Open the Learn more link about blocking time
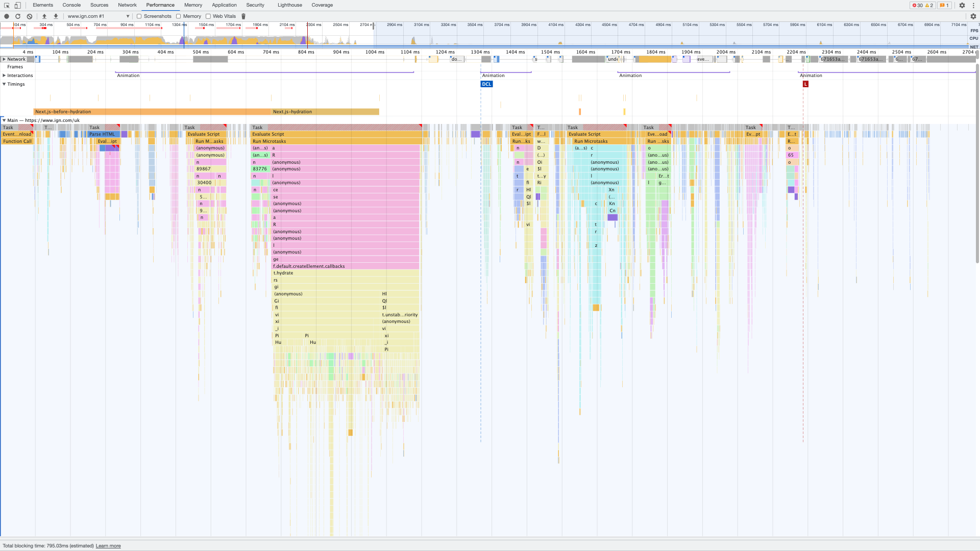This screenshot has height=551, width=980. [x=108, y=545]
